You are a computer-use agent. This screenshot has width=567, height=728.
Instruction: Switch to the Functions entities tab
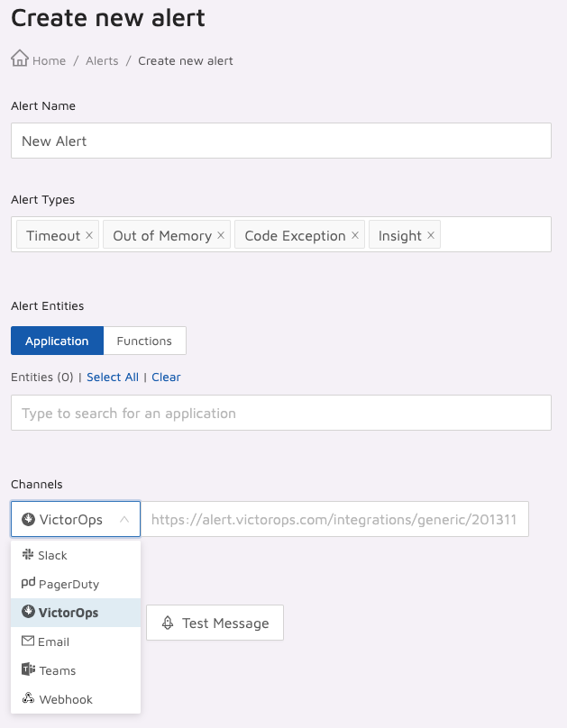click(144, 341)
